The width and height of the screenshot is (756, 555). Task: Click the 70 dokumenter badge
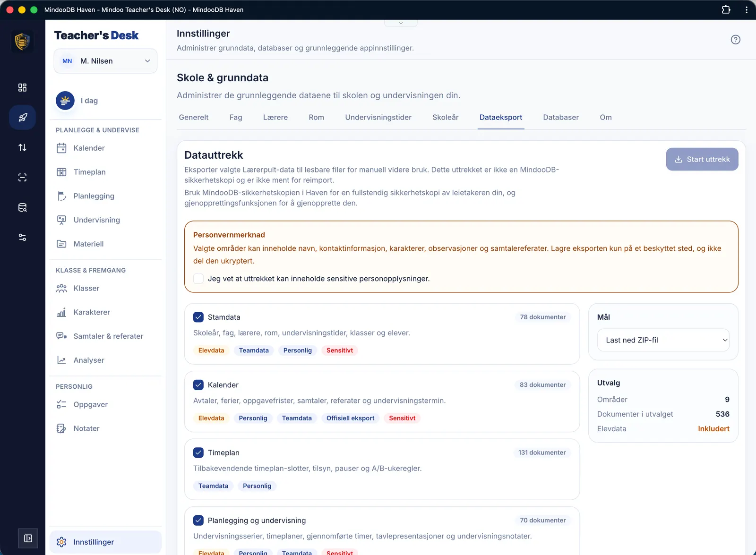[543, 520]
